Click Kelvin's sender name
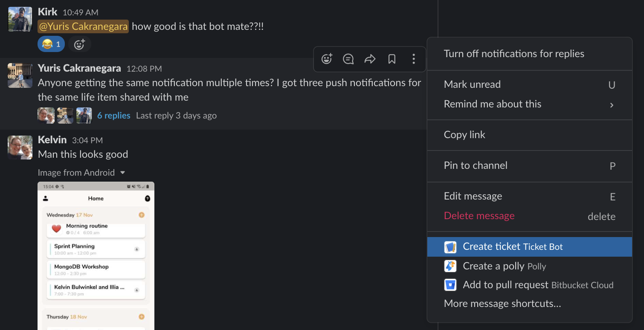 (52, 140)
